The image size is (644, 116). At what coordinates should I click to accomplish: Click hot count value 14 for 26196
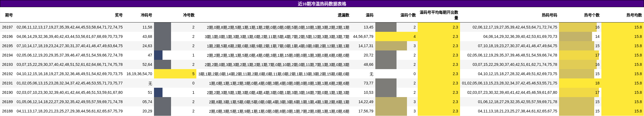tap(597, 36)
